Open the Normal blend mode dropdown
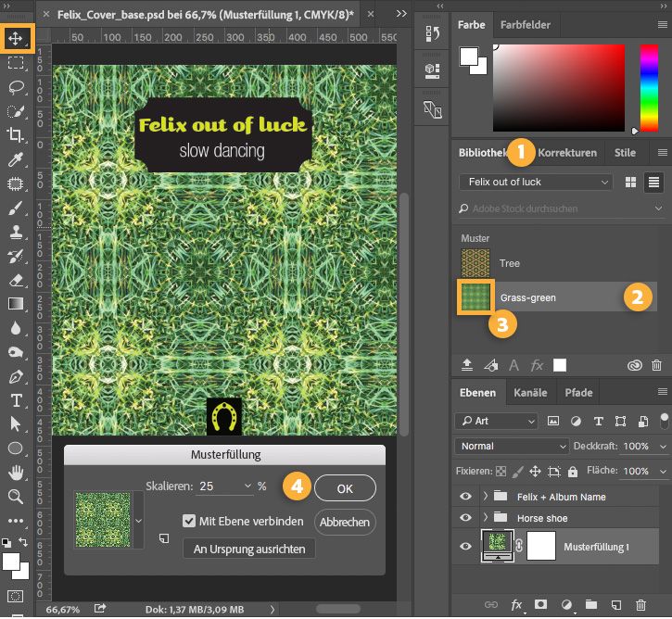This screenshot has height=619, width=672. tap(511, 446)
